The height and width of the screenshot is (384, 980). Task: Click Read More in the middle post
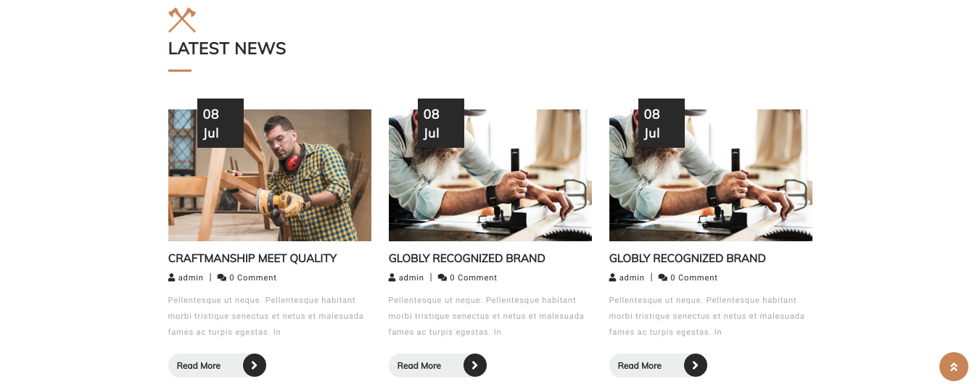[419, 366]
